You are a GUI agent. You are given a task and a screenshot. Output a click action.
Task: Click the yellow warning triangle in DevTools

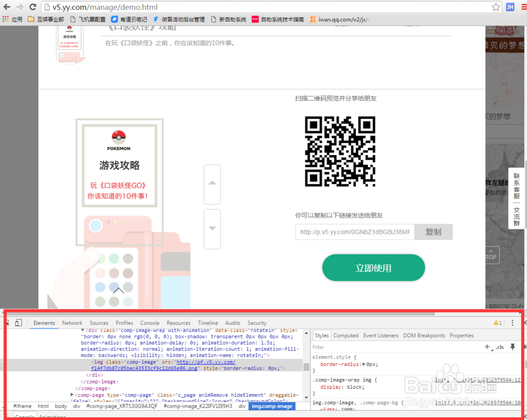[496, 322]
